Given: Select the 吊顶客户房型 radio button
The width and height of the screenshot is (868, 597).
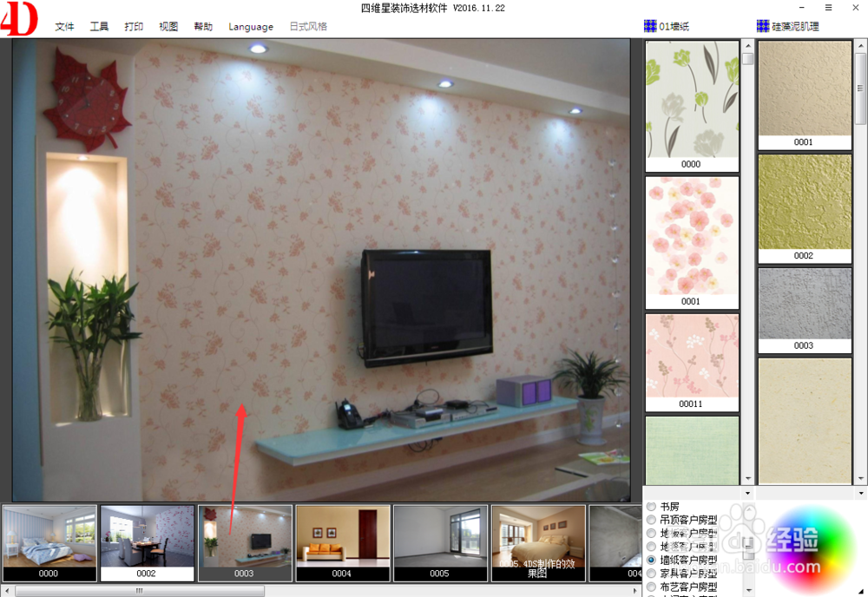Looking at the screenshot, I should (x=651, y=519).
